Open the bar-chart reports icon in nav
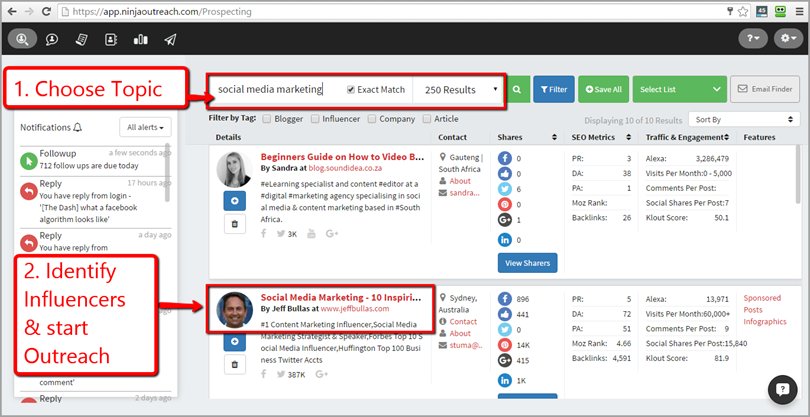810x417 pixels. coord(141,39)
